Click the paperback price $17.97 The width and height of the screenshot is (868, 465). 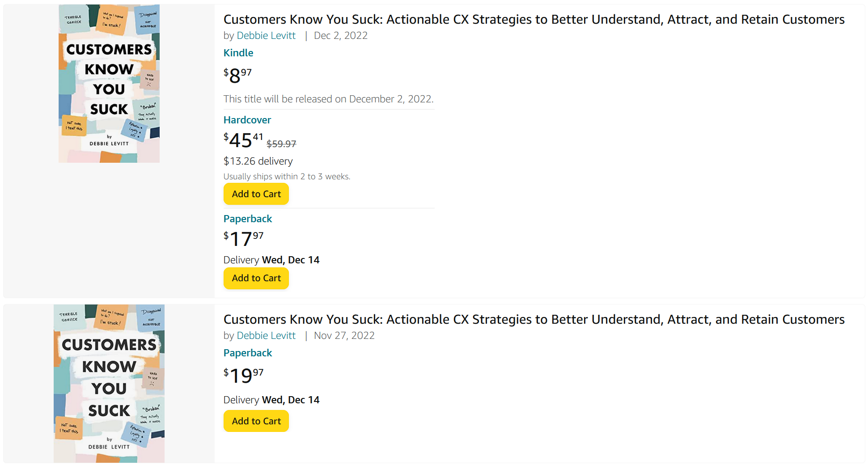point(244,238)
